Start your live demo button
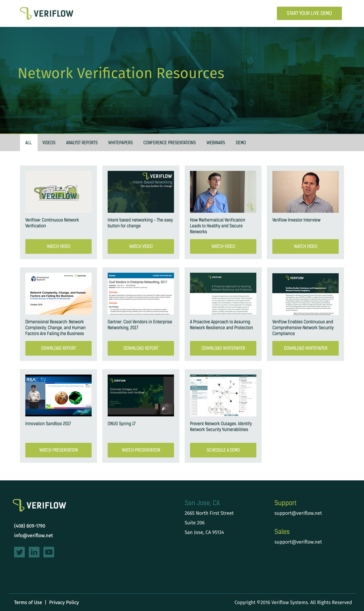 pyautogui.click(x=309, y=13)
